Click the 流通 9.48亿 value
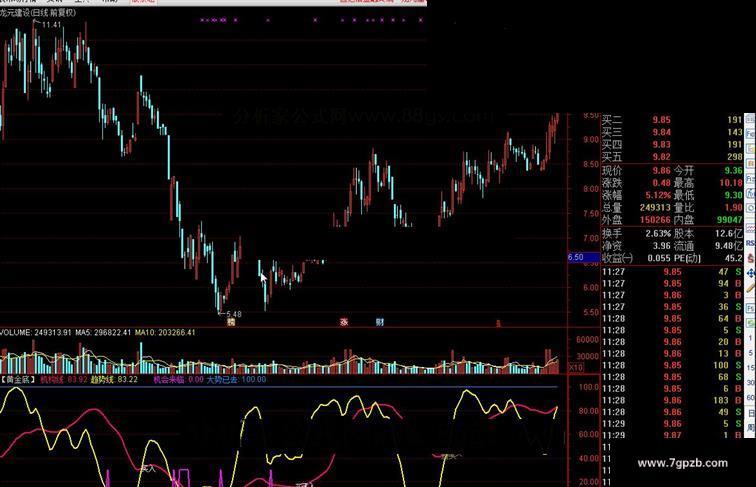 coord(729,246)
